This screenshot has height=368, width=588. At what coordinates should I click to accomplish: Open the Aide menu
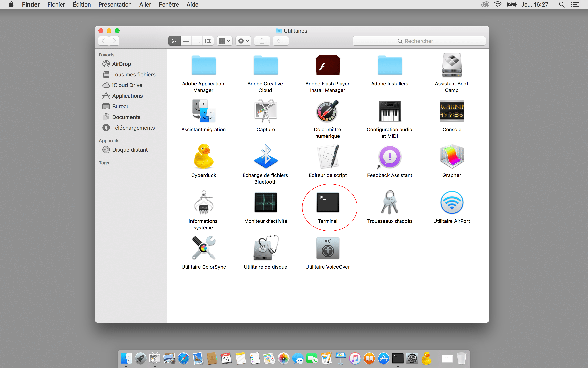[192, 4]
